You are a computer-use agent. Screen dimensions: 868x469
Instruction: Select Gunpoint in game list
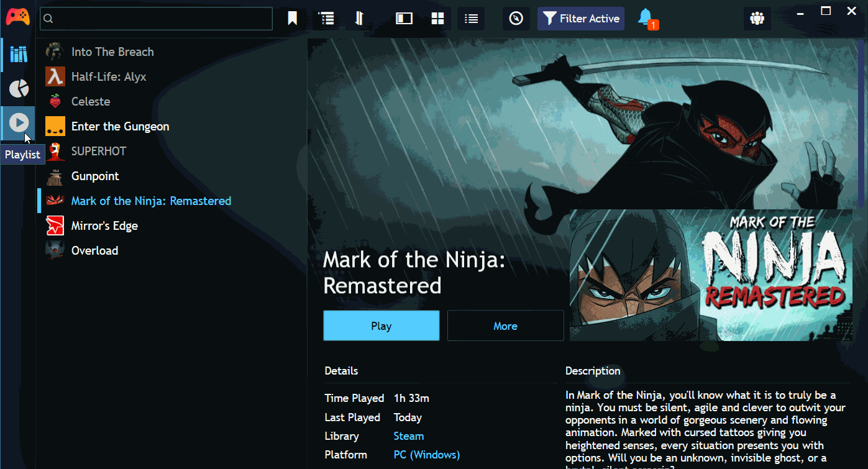(x=173, y=176)
